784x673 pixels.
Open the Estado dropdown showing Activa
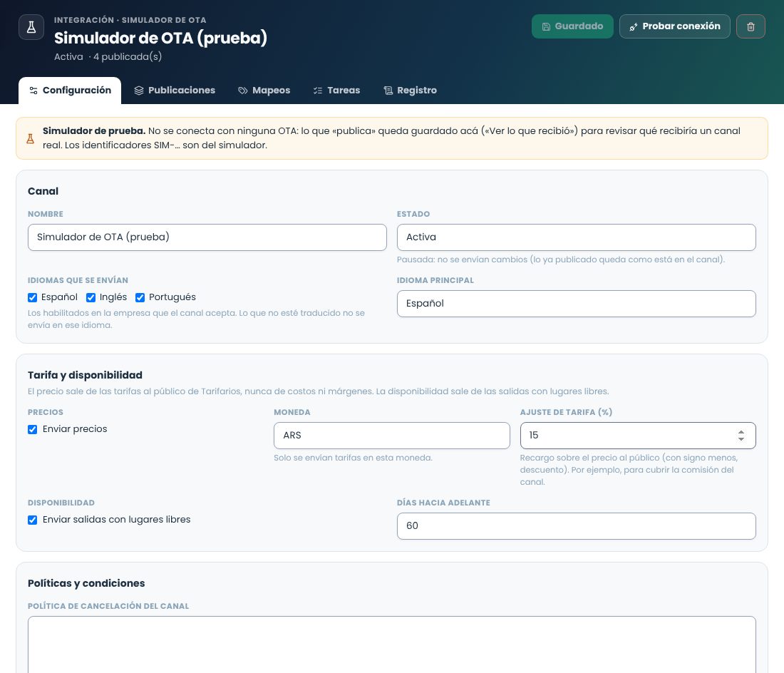(576, 237)
